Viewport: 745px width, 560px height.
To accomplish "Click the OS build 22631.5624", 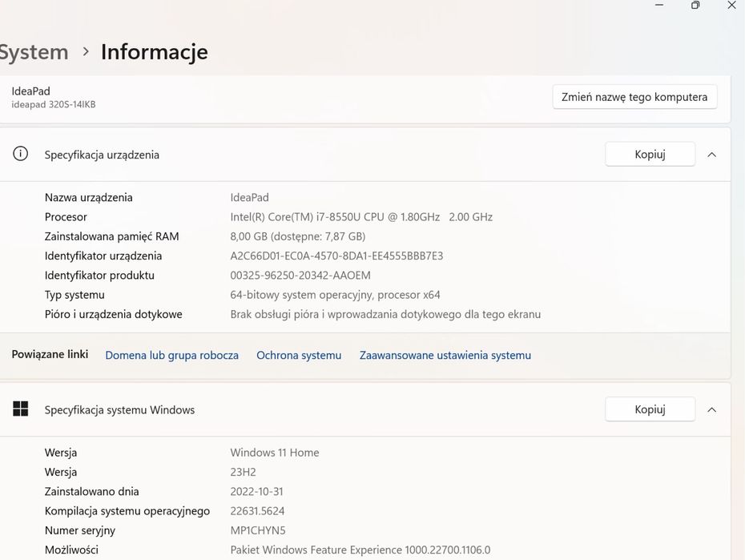I will 257,511.
